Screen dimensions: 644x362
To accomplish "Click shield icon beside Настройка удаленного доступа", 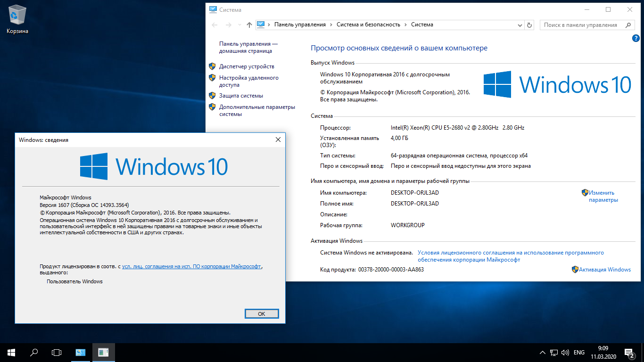I will [x=212, y=78].
